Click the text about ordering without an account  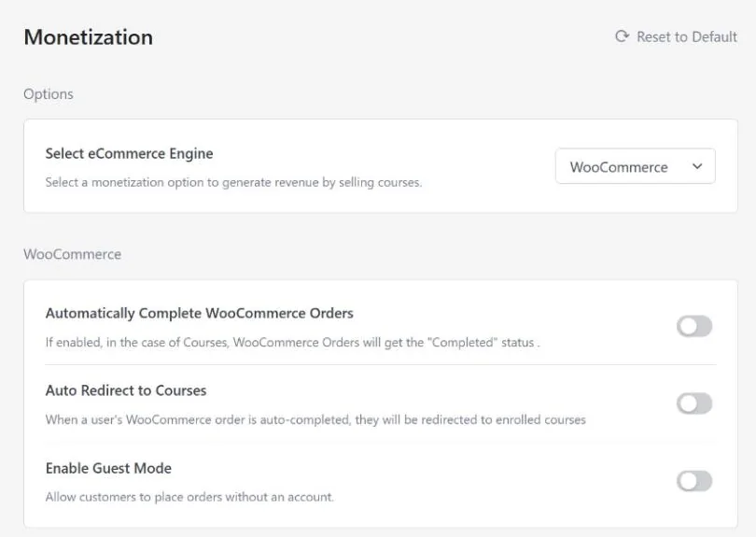pos(189,497)
